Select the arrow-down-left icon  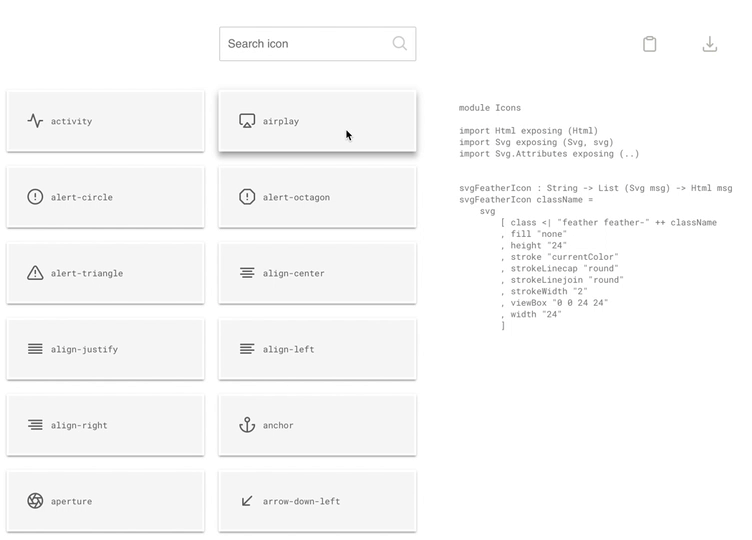point(247,501)
